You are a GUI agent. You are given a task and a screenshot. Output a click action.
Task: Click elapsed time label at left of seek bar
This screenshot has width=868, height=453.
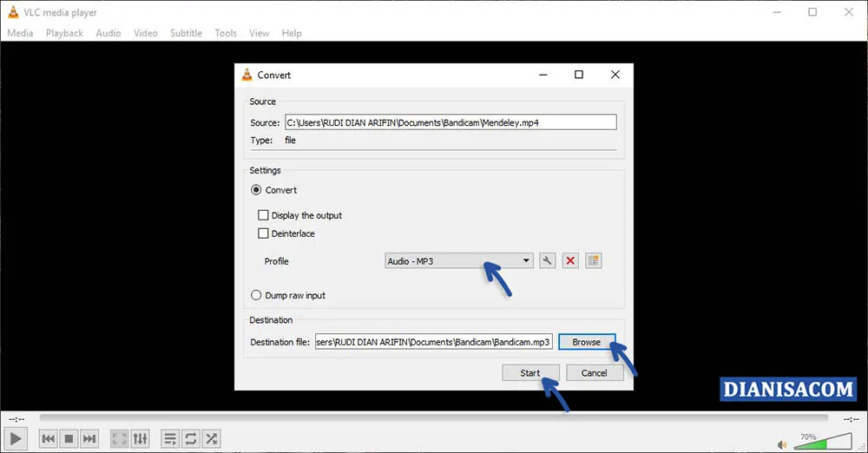(x=16, y=419)
